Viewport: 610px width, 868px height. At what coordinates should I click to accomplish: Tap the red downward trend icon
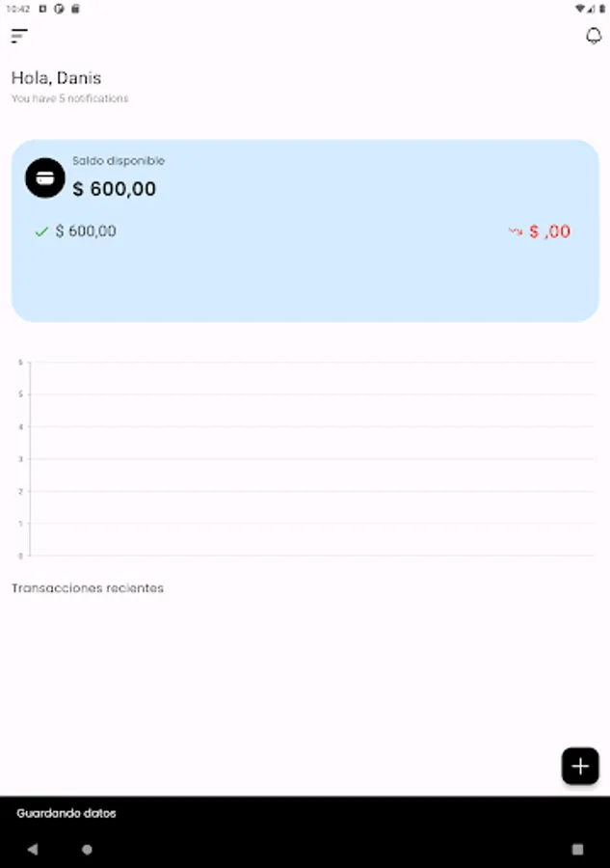(x=516, y=231)
